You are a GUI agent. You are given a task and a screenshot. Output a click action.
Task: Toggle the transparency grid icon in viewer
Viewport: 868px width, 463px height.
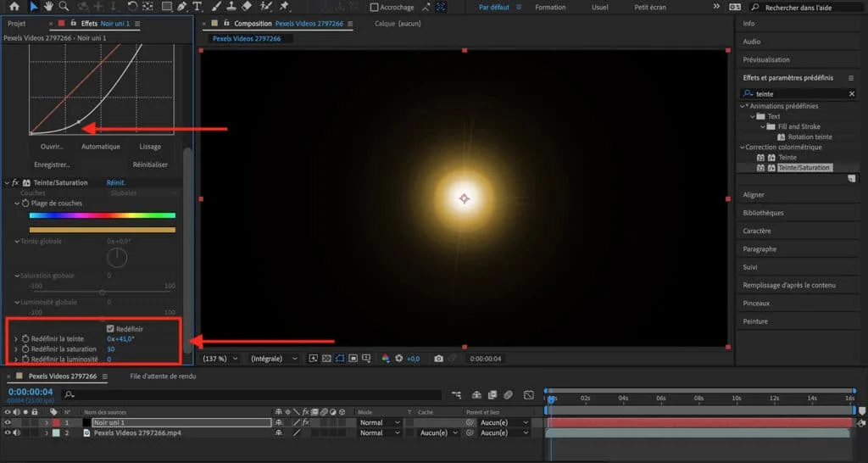pos(326,359)
